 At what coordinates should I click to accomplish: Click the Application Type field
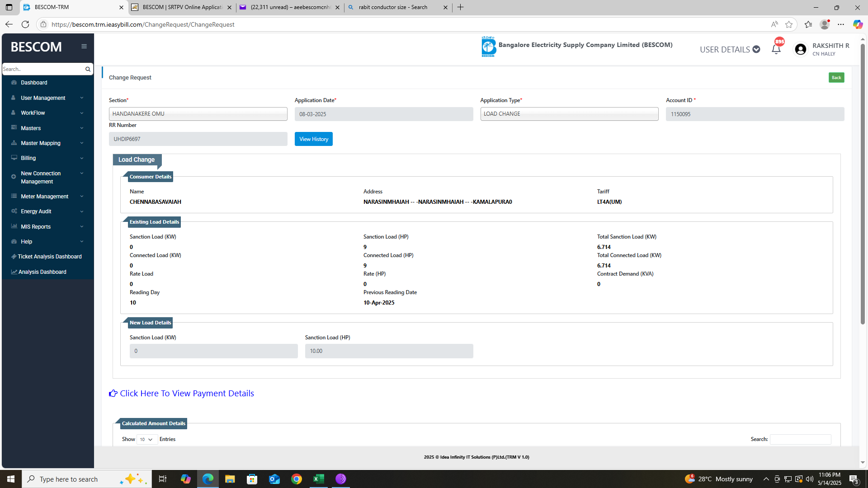pos(569,114)
